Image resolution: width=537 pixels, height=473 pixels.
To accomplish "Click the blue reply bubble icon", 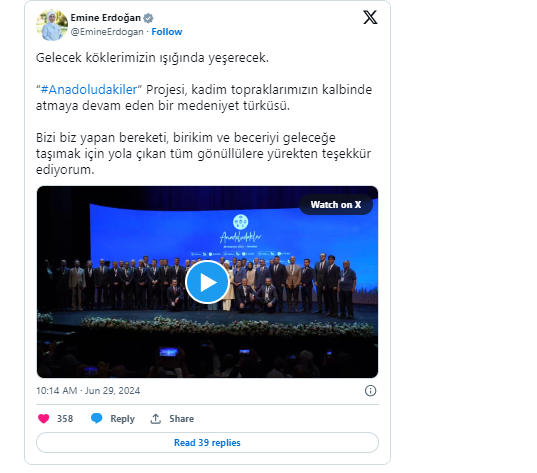I will click(97, 419).
